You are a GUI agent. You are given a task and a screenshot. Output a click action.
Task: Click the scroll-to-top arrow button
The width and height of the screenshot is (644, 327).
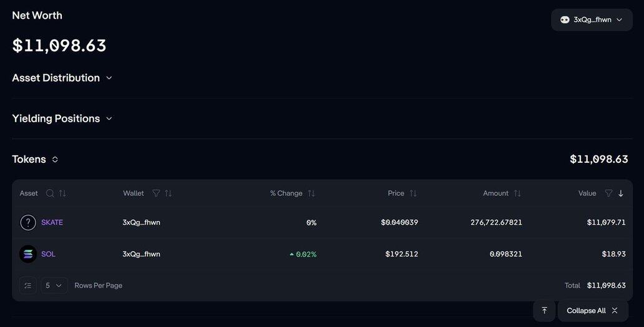pyautogui.click(x=544, y=311)
